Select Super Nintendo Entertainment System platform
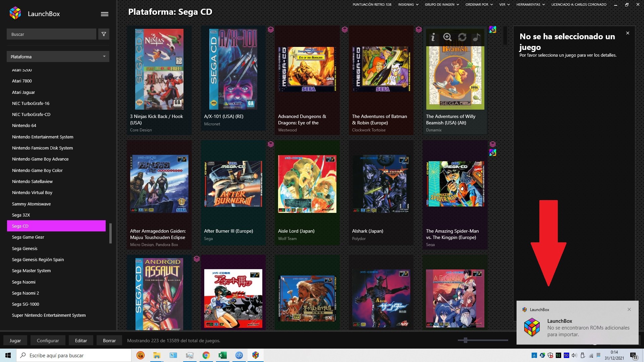The image size is (644, 362). tap(56, 315)
